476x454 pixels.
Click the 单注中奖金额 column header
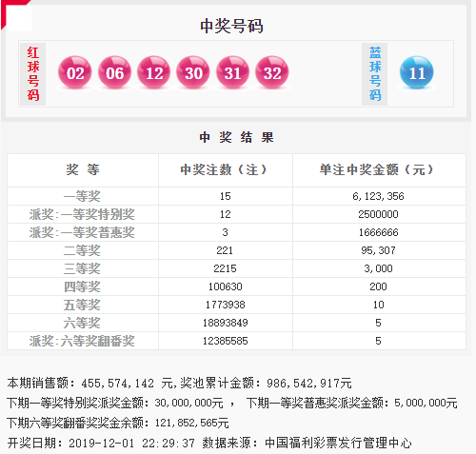377,169
